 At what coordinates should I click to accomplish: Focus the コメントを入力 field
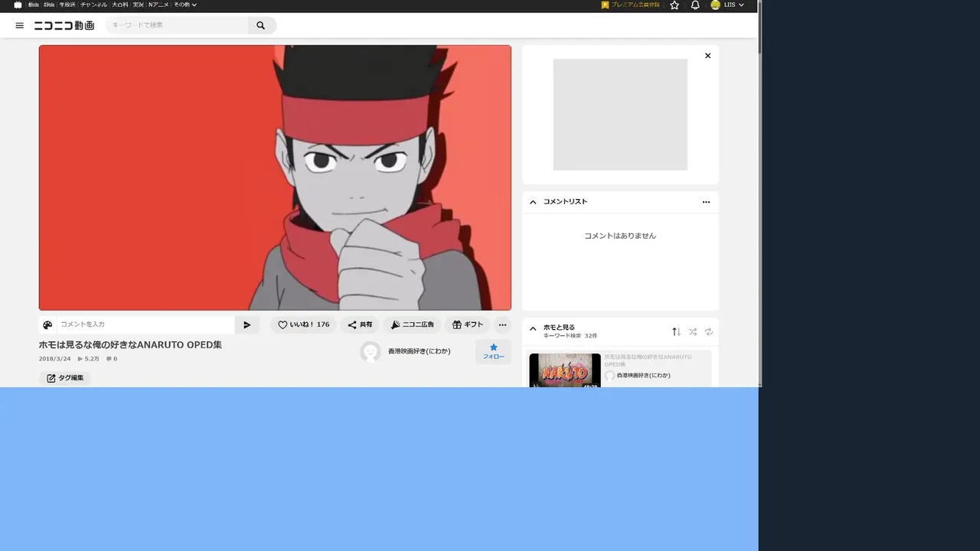click(145, 324)
